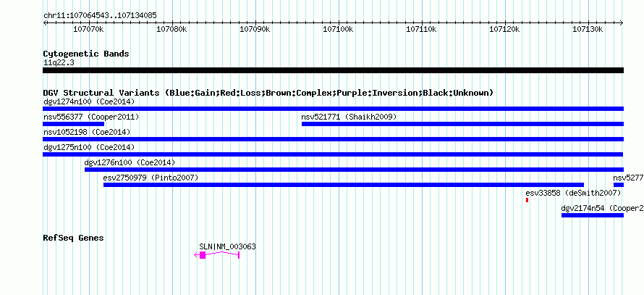Click the 107080k ruler tick label
The width and height of the screenshot is (644, 295).
click(172, 29)
